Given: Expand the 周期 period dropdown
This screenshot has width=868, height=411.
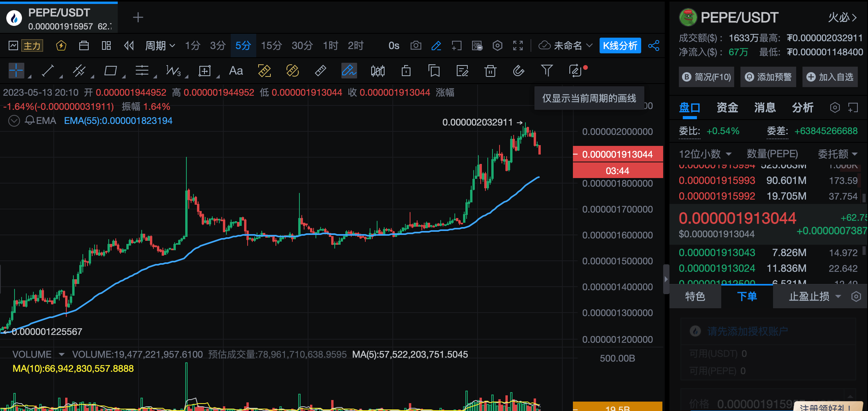Looking at the screenshot, I should tap(160, 46).
